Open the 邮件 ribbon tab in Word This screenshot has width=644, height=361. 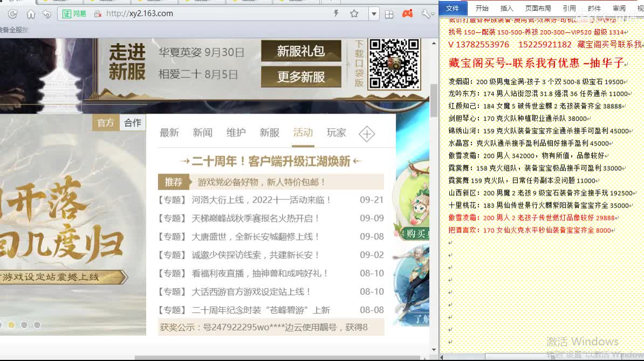tap(594, 8)
